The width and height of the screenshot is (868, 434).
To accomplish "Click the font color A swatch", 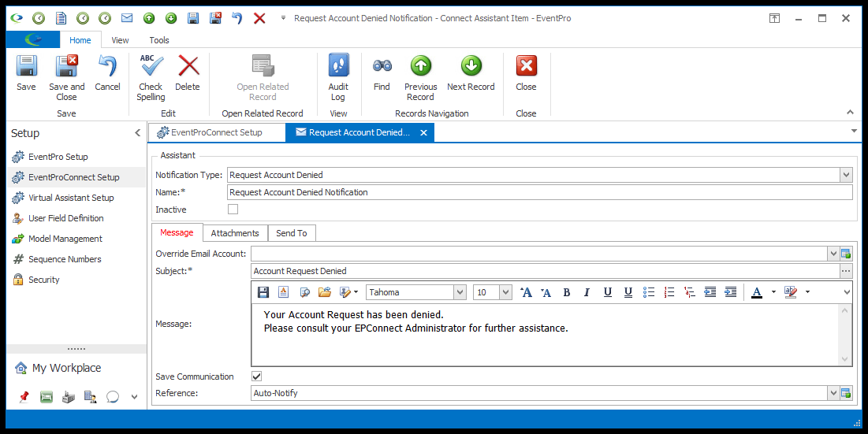I will [x=757, y=292].
